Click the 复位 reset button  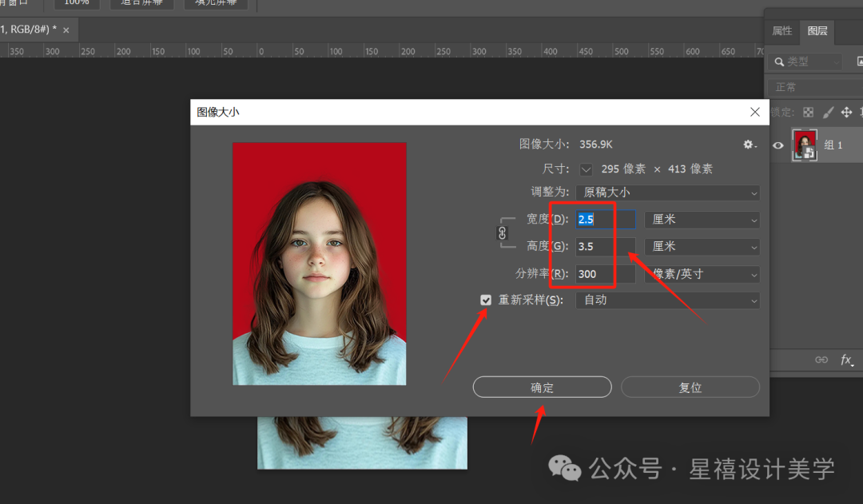(x=690, y=387)
